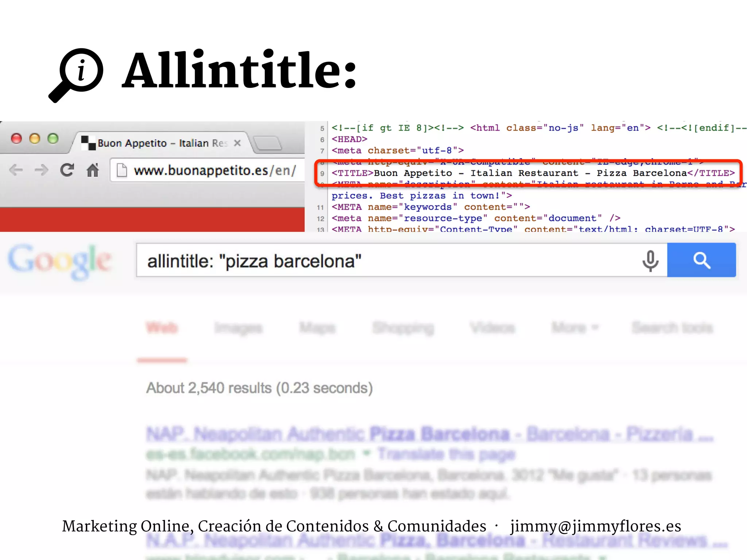This screenshot has height=560, width=747.
Task: Click the browser forward arrow
Action: 41,170
